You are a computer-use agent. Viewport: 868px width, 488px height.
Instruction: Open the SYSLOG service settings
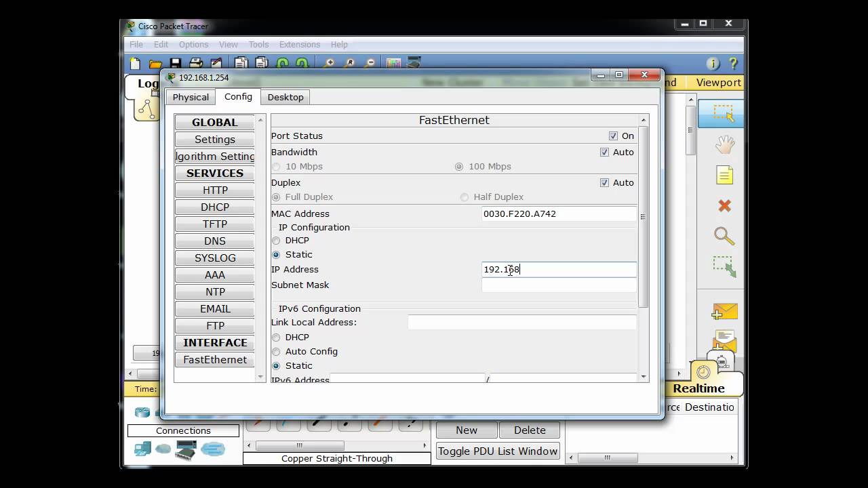point(215,258)
